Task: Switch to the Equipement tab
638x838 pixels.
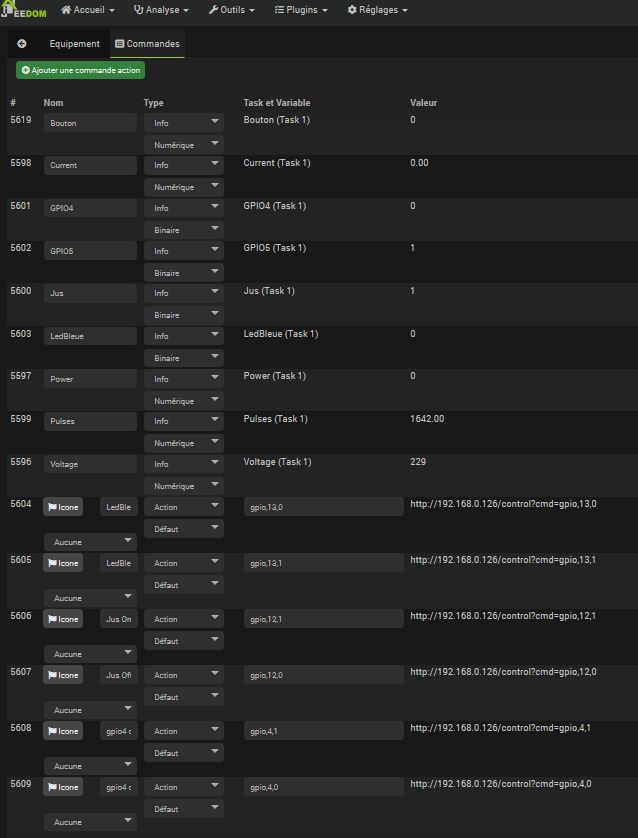Action: (x=75, y=44)
